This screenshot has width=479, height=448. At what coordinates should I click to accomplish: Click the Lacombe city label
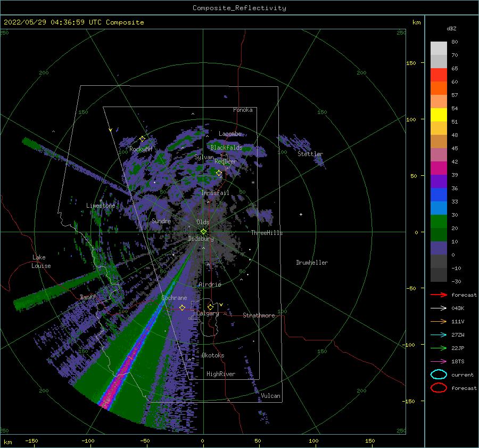pos(230,134)
